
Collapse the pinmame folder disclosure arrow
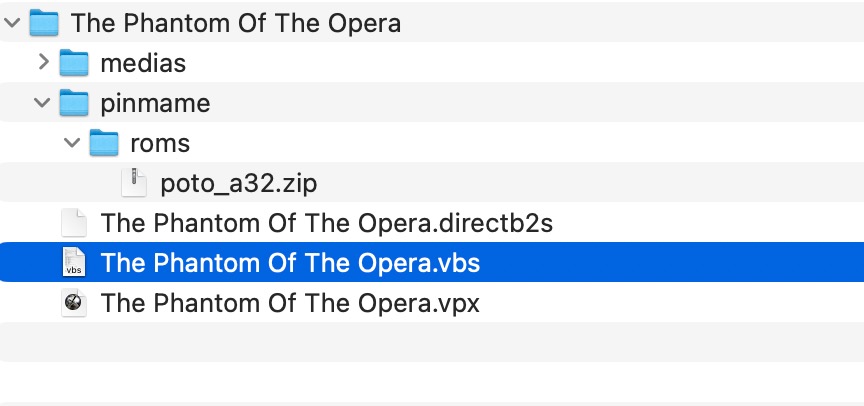coord(43,103)
